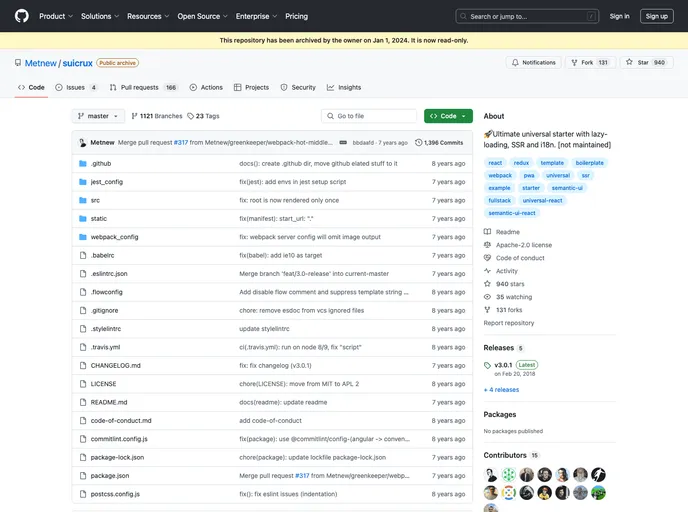Click the book icon beside Readme
The height and width of the screenshot is (512, 688).
pos(487,232)
